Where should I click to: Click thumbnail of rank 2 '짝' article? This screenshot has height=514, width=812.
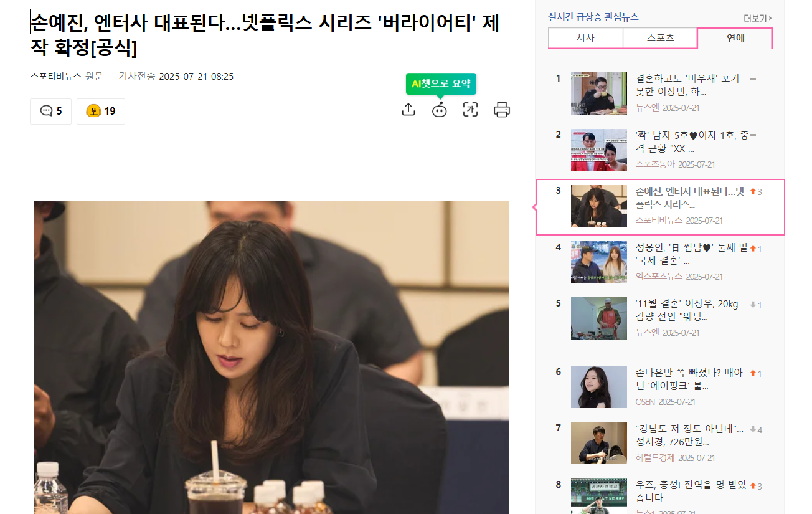(599, 150)
